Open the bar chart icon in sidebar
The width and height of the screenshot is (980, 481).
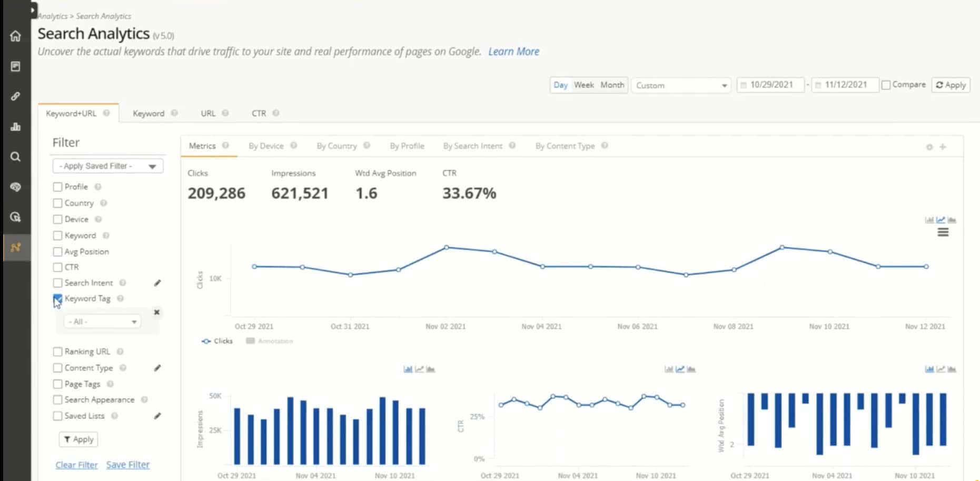pos(15,126)
